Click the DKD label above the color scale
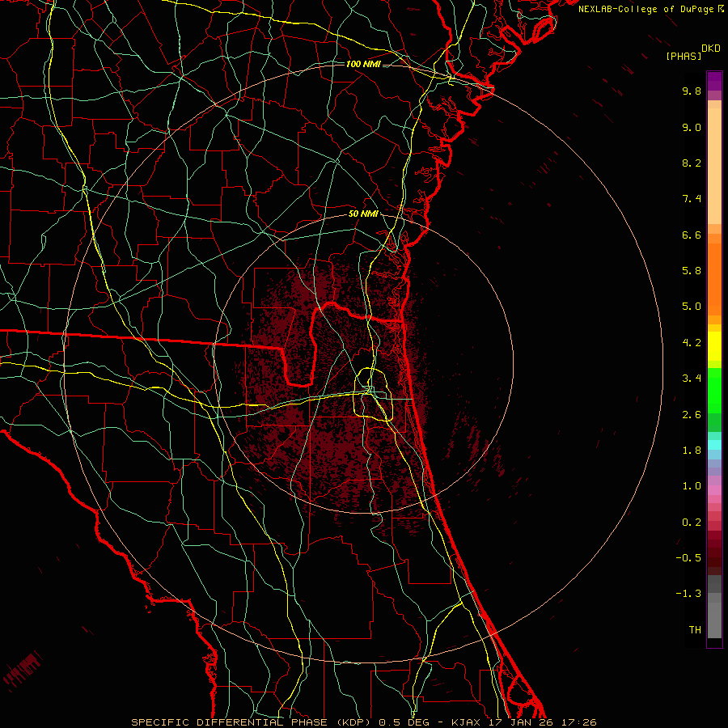 click(711, 49)
